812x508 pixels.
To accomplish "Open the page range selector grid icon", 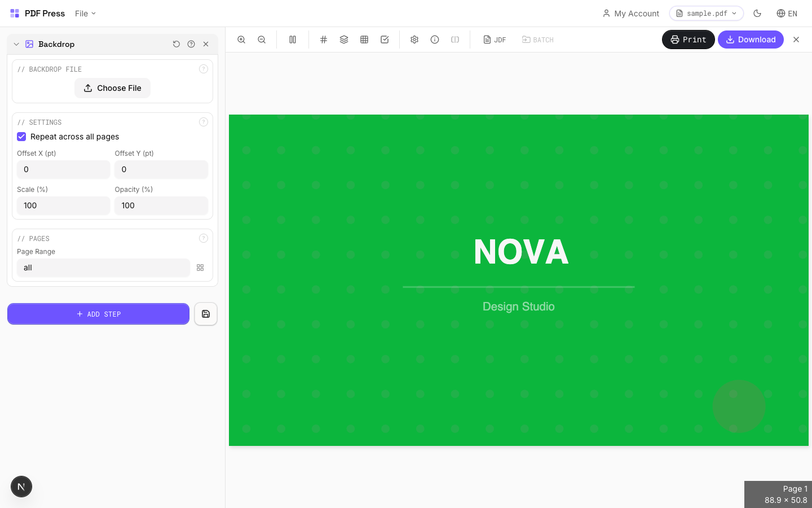I will pos(200,268).
